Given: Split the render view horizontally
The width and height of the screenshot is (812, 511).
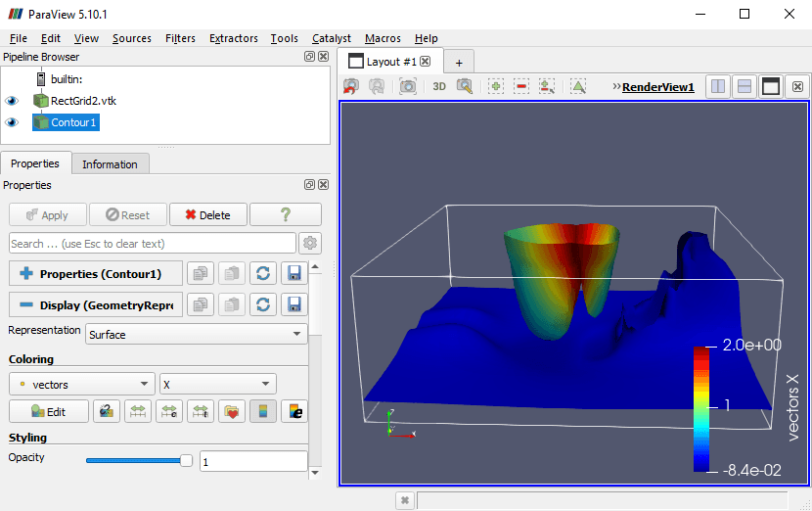Looking at the screenshot, I should point(718,87).
